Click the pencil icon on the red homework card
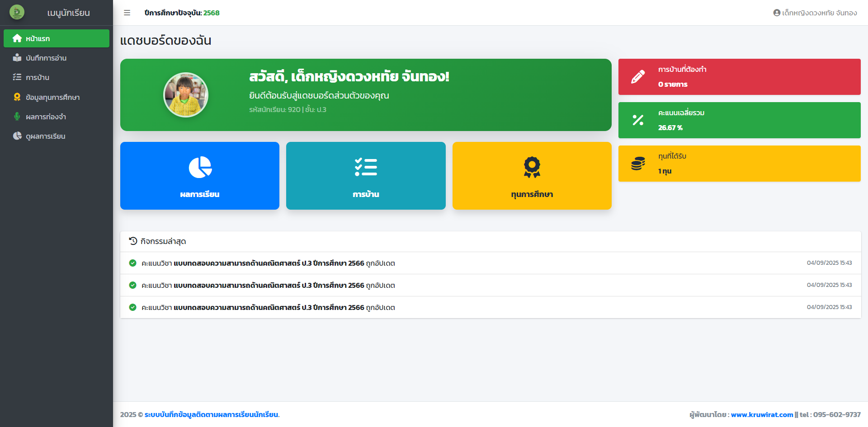 (638, 77)
